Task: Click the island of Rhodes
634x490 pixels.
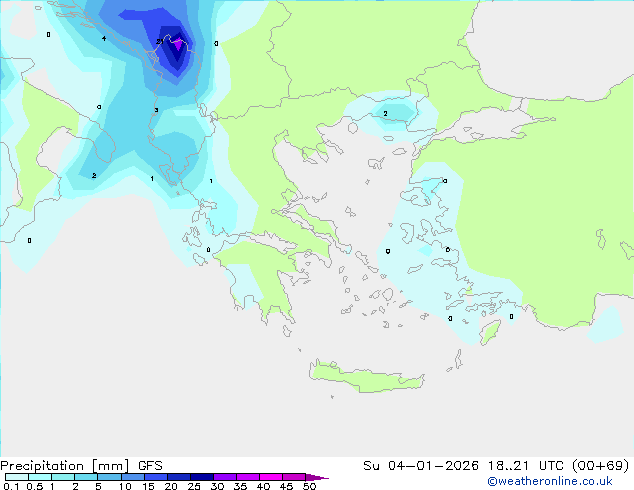Action: click(x=490, y=332)
